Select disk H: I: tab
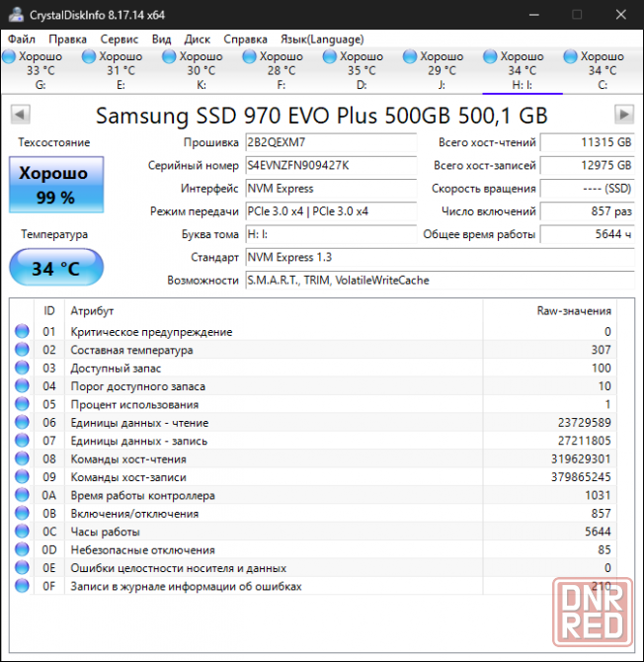This screenshot has height=662, width=644. pos(523,70)
